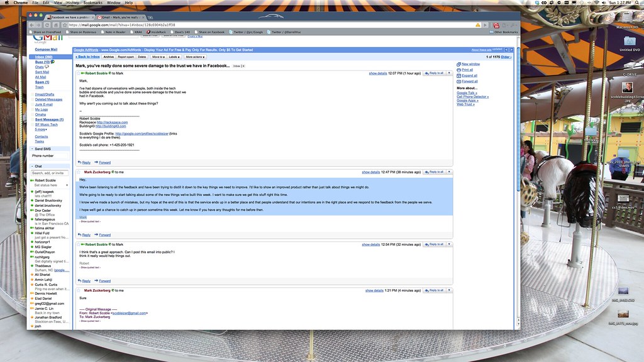Open the More actions dropdown
The image size is (644, 362).
click(x=195, y=57)
